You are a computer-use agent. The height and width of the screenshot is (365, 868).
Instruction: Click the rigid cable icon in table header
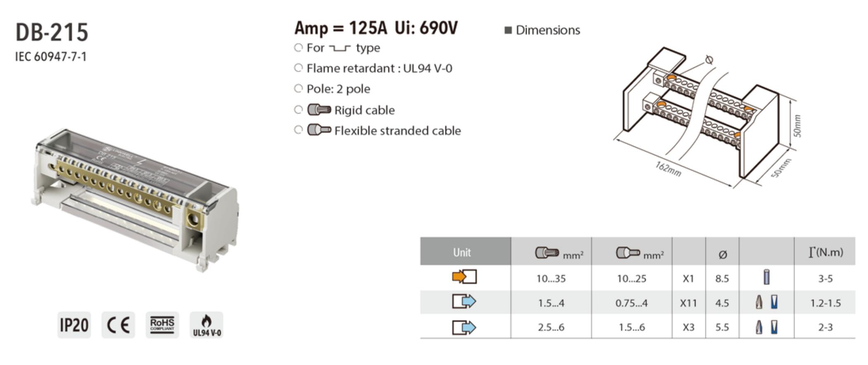pos(547,252)
